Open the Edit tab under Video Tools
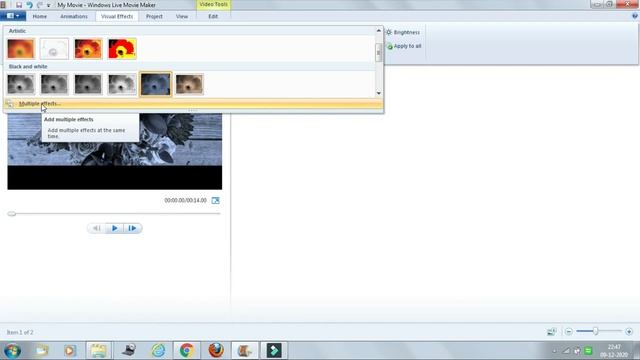This screenshot has height=360, width=640. coord(213,16)
